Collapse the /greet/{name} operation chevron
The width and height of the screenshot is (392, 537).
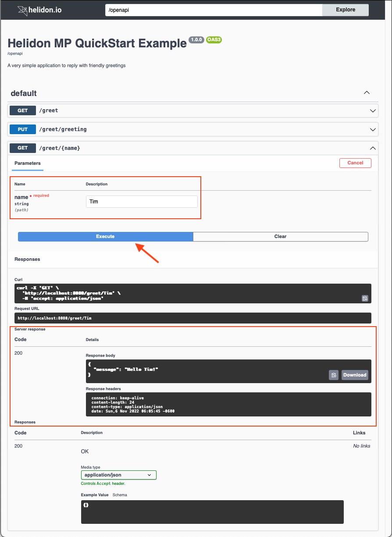373,148
